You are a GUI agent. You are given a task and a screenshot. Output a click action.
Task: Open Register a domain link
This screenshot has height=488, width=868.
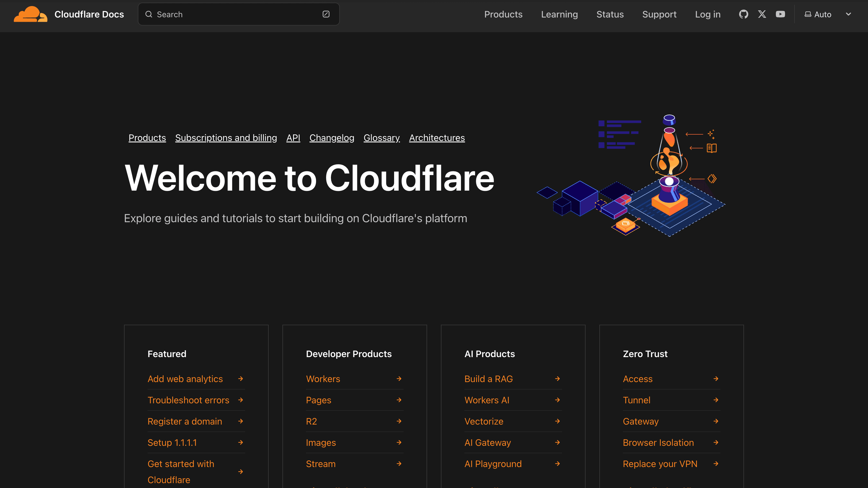pos(185,421)
